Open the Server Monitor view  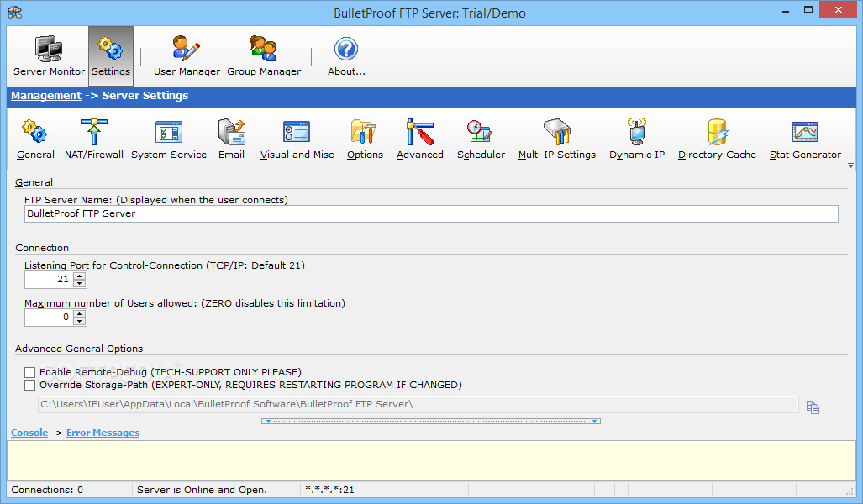click(49, 56)
